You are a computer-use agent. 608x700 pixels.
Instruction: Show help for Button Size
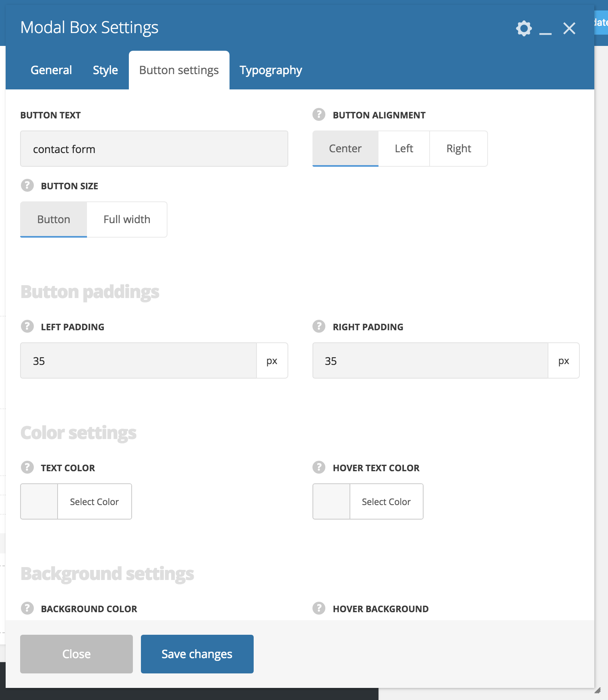pyautogui.click(x=27, y=186)
